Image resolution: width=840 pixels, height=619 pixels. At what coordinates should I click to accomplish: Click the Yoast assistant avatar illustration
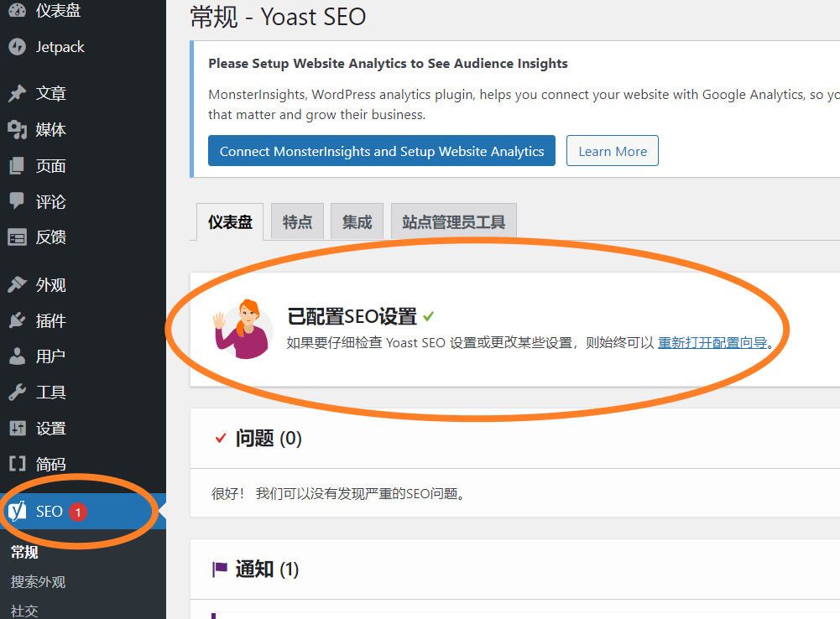point(243,329)
